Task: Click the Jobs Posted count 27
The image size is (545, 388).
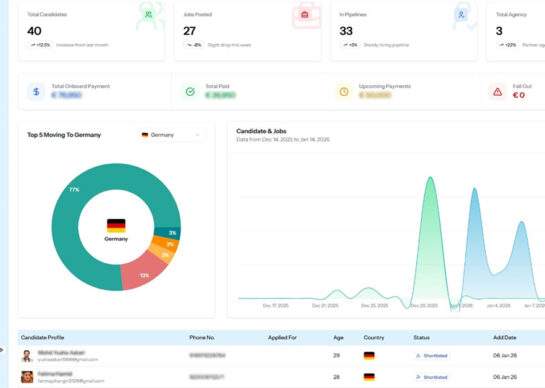Action: click(189, 31)
